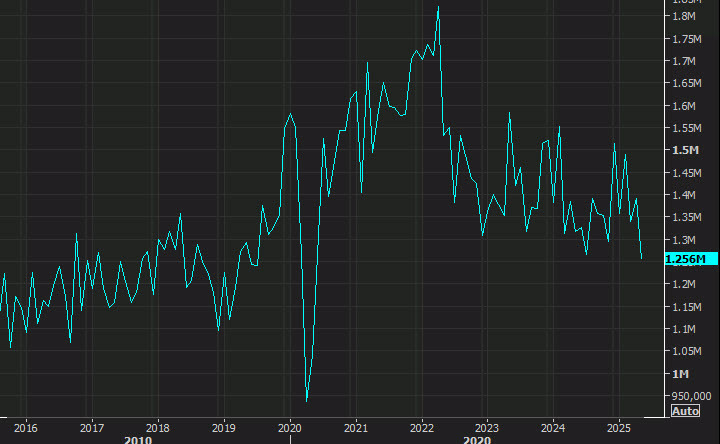Click the 950,000 price axis label
This screenshot has width=720, height=444.
point(689,395)
